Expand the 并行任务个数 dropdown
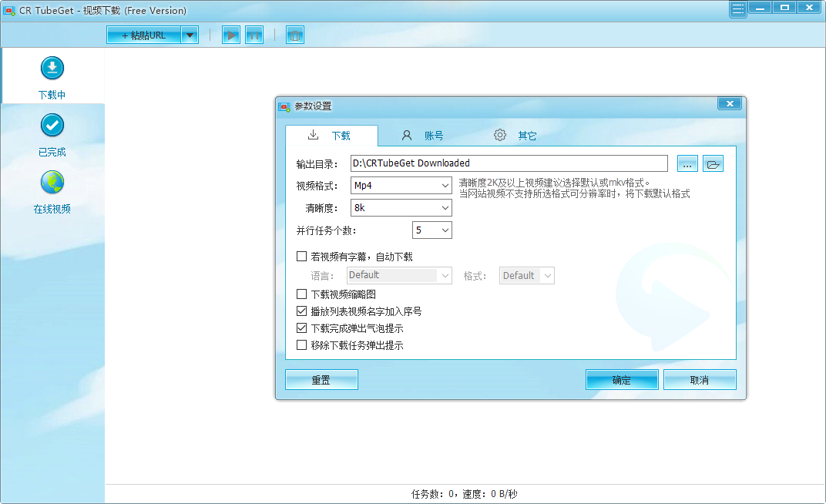 click(x=445, y=230)
